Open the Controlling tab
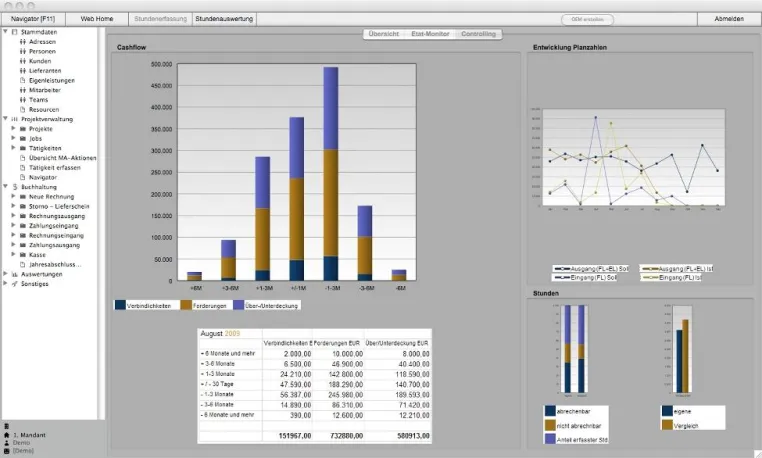The image size is (762, 458). point(478,34)
